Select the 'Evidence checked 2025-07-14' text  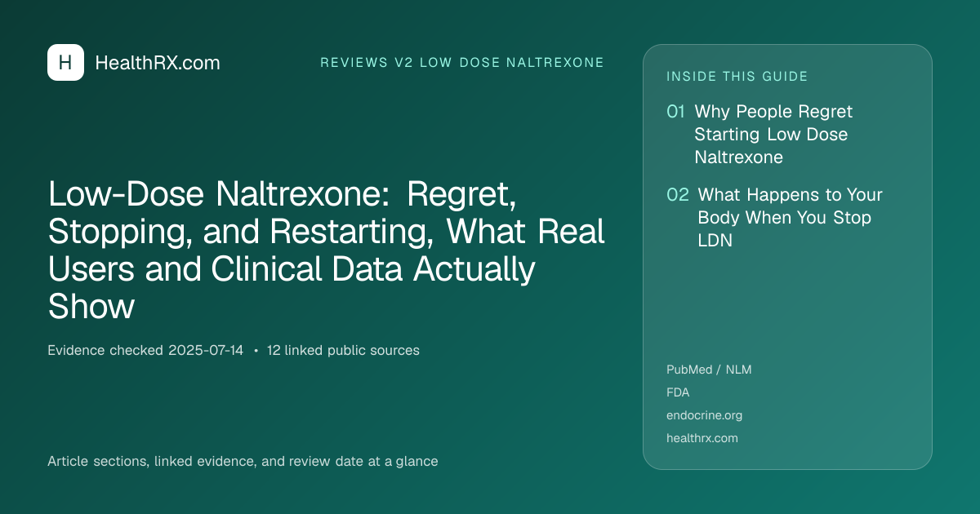pyautogui.click(x=145, y=351)
